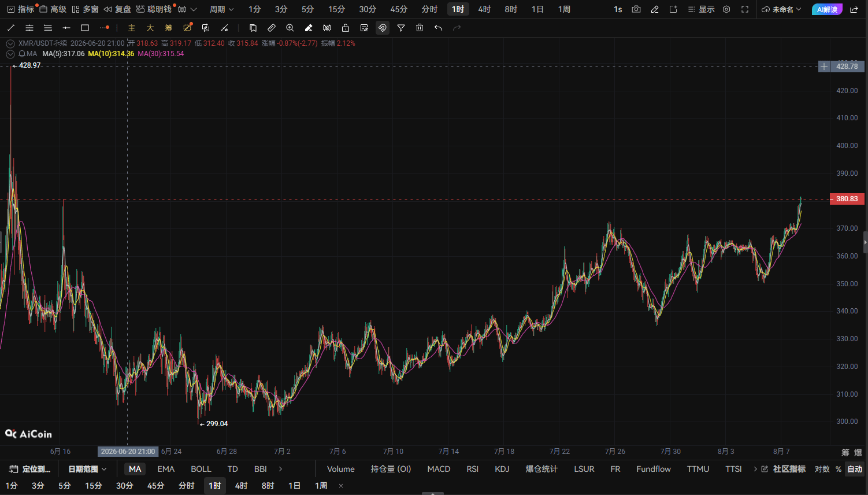Start 复盘 replay mode
Viewport: 868px width, 495px height.
[117, 9]
